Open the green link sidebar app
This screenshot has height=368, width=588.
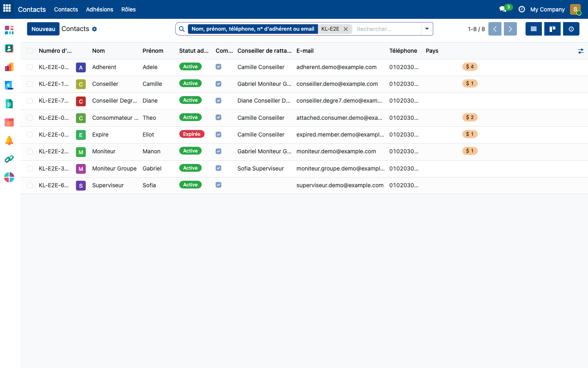[x=9, y=159]
